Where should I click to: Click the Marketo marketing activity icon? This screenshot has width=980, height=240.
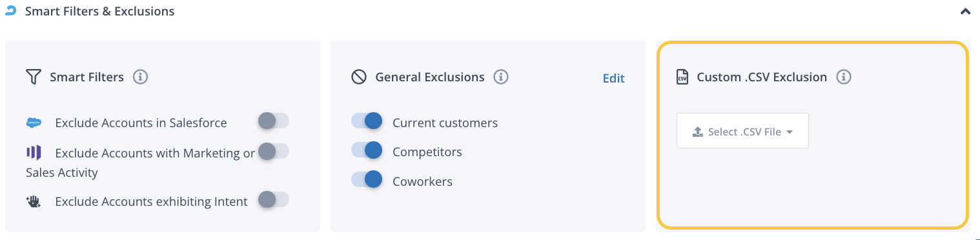click(x=34, y=153)
